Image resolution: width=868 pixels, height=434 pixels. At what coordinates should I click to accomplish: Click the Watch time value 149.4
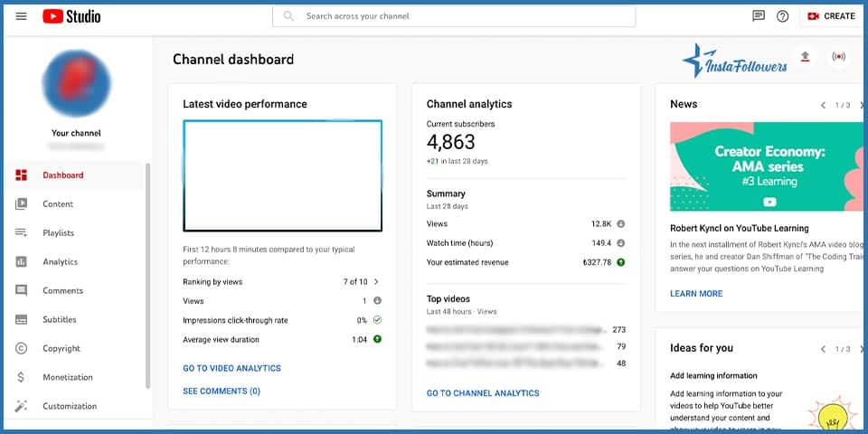coord(601,243)
